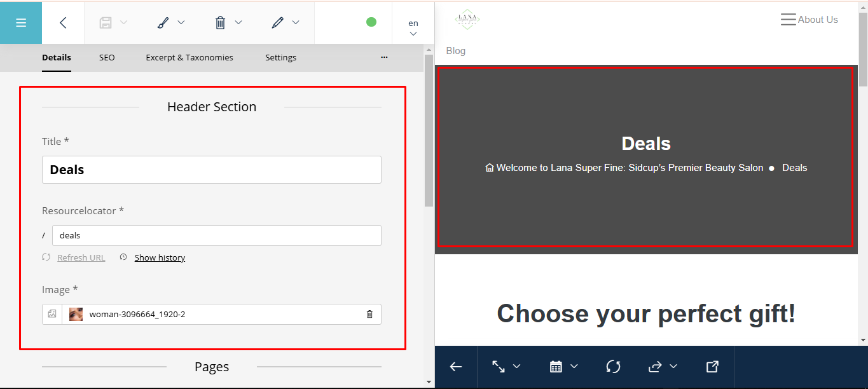The height and width of the screenshot is (389, 868).
Task: Remove the woman-3096664 image with trash icon
Action: tap(369, 314)
